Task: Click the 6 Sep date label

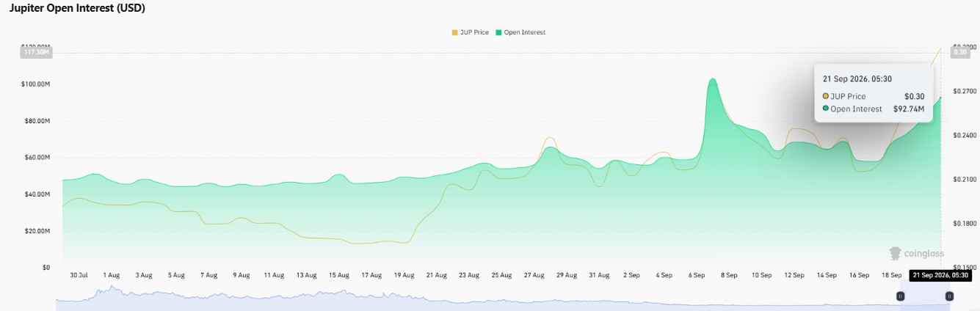Action: point(697,275)
